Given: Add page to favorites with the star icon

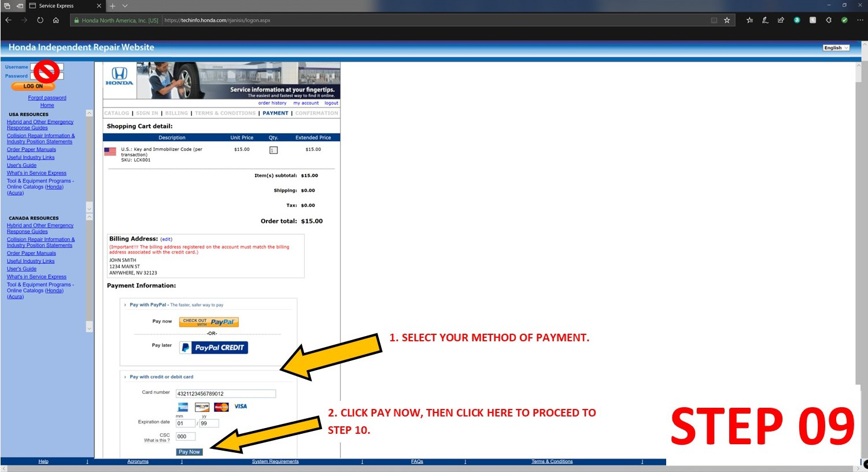Looking at the screenshot, I should (727, 20).
